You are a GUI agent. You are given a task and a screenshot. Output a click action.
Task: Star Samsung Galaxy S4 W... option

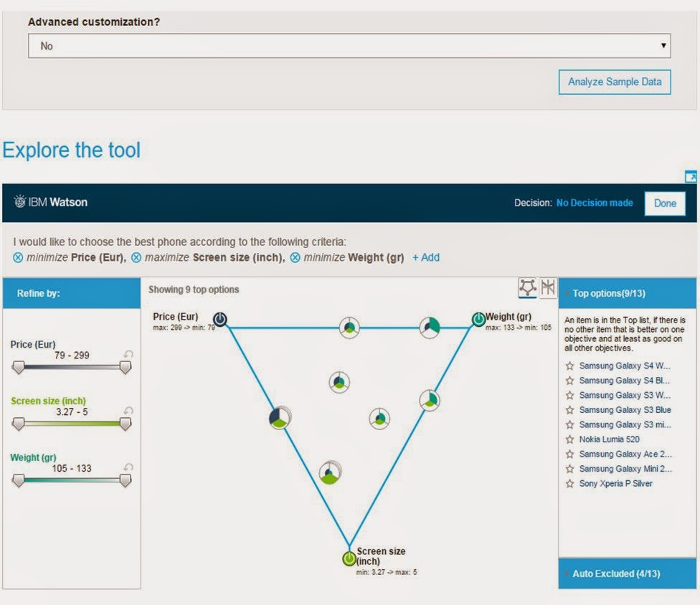tap(569, 366)
